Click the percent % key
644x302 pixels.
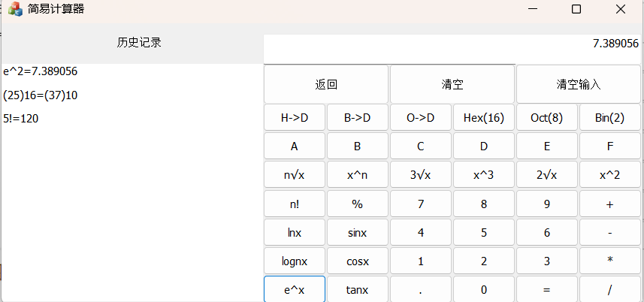coord(357,203)
